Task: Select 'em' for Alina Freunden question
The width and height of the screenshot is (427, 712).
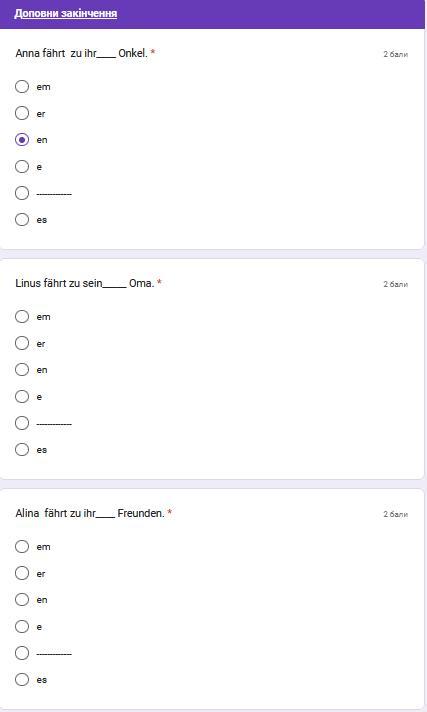Action: pyautogui.click(x=22, y=546)
